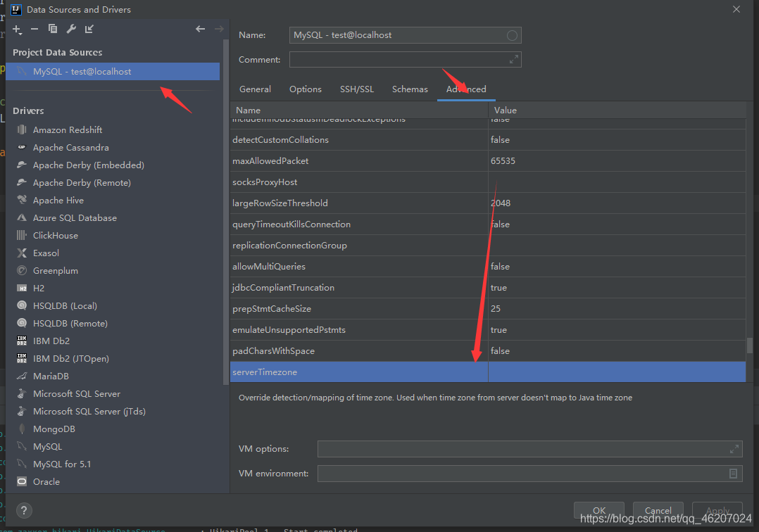The width and height of the screenshot is (759, 532).
Task: Remove selected data source with minus icon
Action: [x=34, y=29]
